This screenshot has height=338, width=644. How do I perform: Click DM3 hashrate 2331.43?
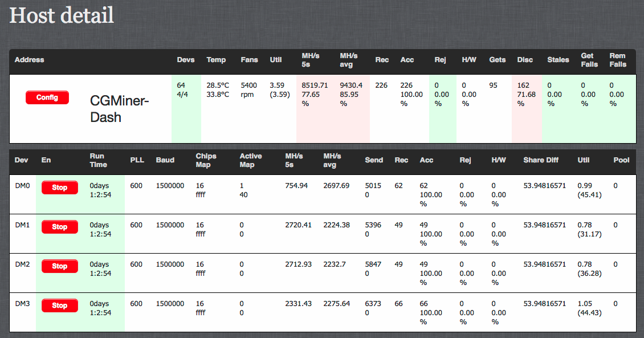299,304
